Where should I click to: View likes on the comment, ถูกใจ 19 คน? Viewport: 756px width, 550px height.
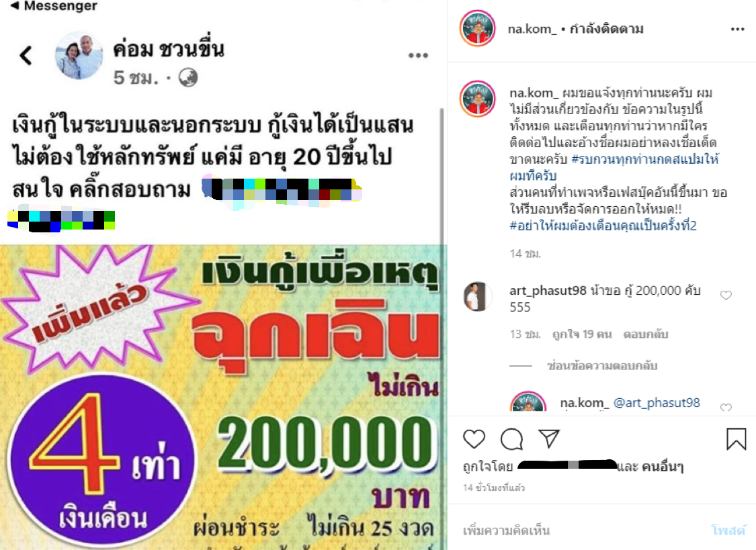click(x=582, y=334)
